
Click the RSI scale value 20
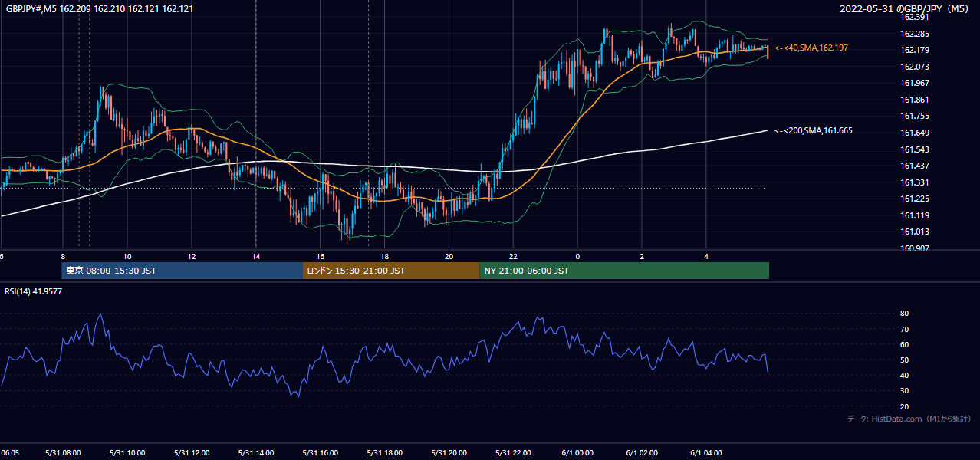click(904, 406)
